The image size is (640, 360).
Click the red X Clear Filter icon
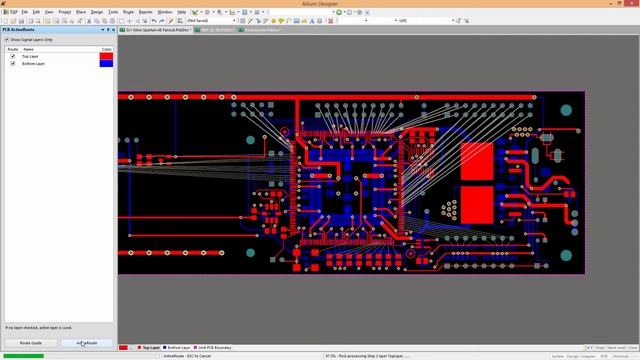pyautogui.click(x=331, y=21)
